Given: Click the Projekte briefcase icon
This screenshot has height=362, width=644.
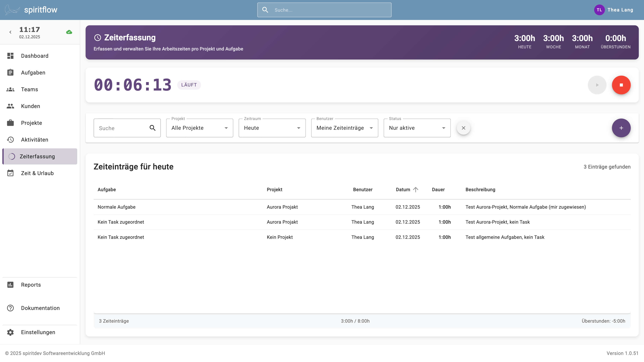Looking at the screenshot, I should pyautogui.click(x=10, y=123).
